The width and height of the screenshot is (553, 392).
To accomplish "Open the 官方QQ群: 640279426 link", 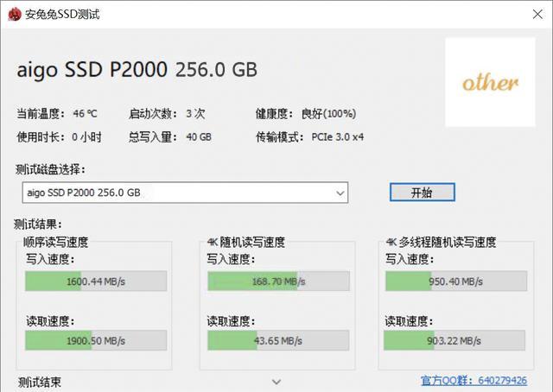I will coord(474,381).
